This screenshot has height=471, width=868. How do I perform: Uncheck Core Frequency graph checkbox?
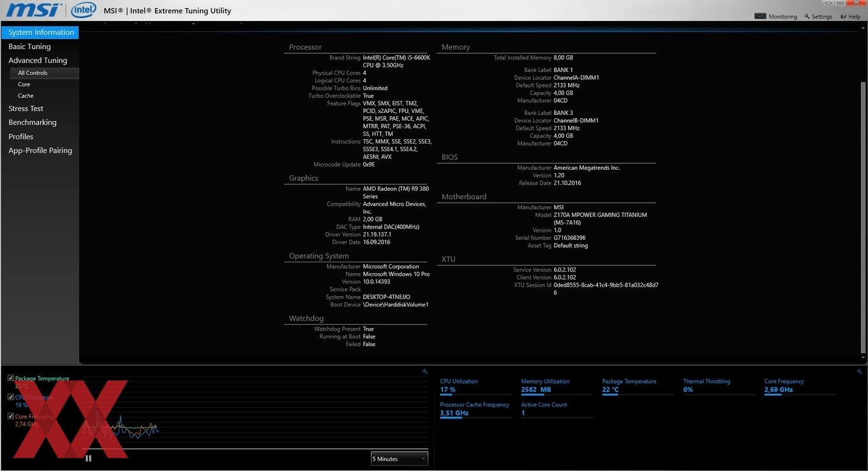[11, 416]
